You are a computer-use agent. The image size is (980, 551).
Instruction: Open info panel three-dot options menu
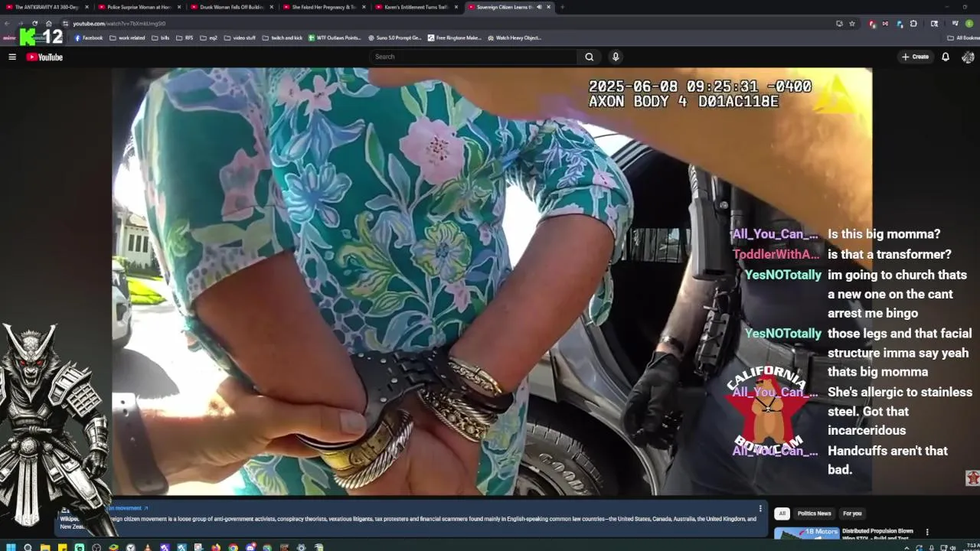760,508
